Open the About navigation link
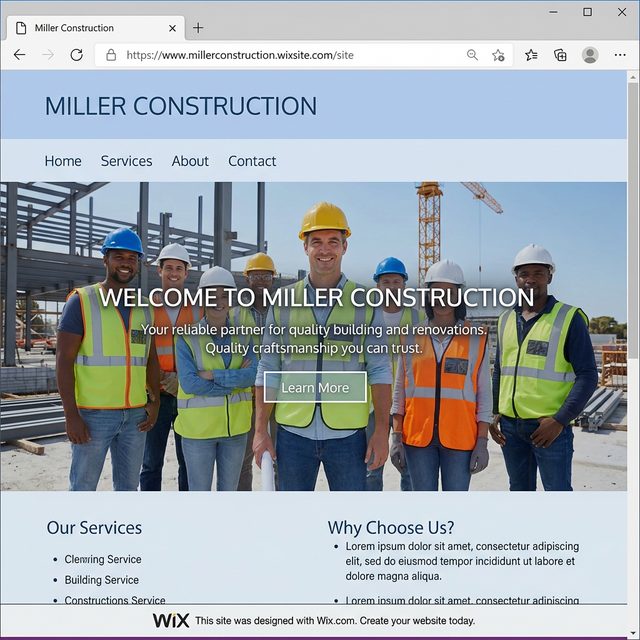640x640 pixels. tap(190, 161)
